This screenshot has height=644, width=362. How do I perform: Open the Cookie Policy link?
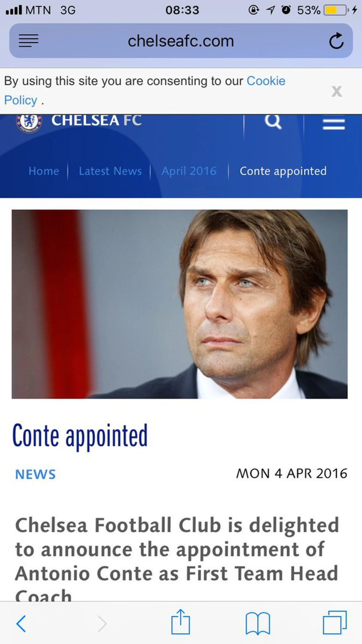pos(145,90)
